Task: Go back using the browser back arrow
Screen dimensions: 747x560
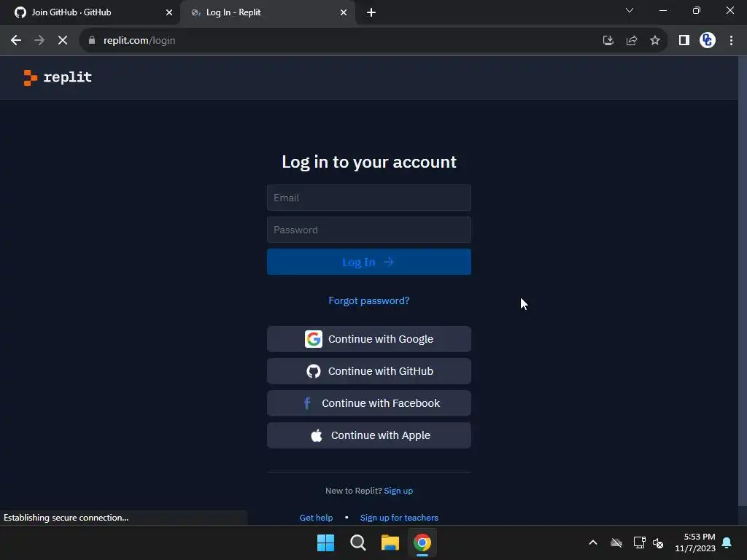Action: 16,41
